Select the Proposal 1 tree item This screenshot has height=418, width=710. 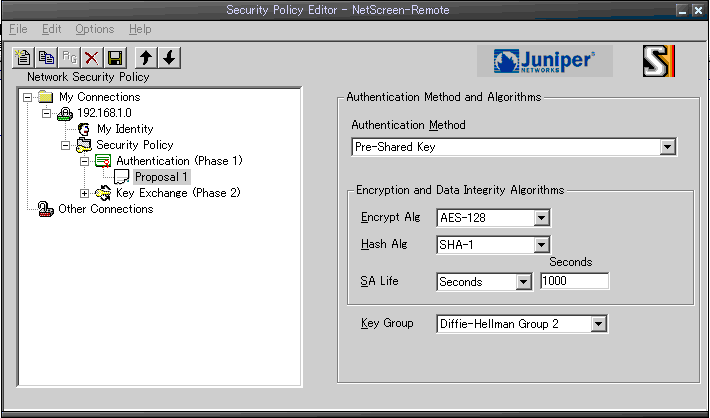point(161,177)
